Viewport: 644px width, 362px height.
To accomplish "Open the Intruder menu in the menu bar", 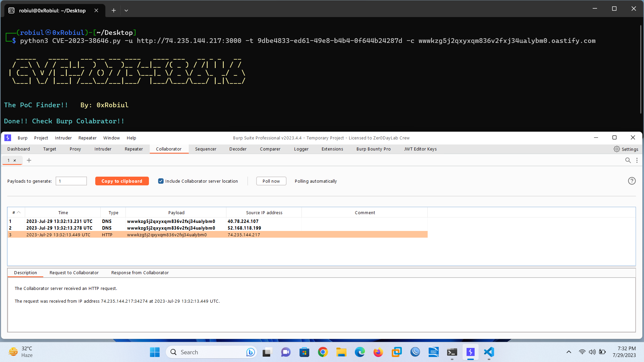I will [x=63, y=138].
